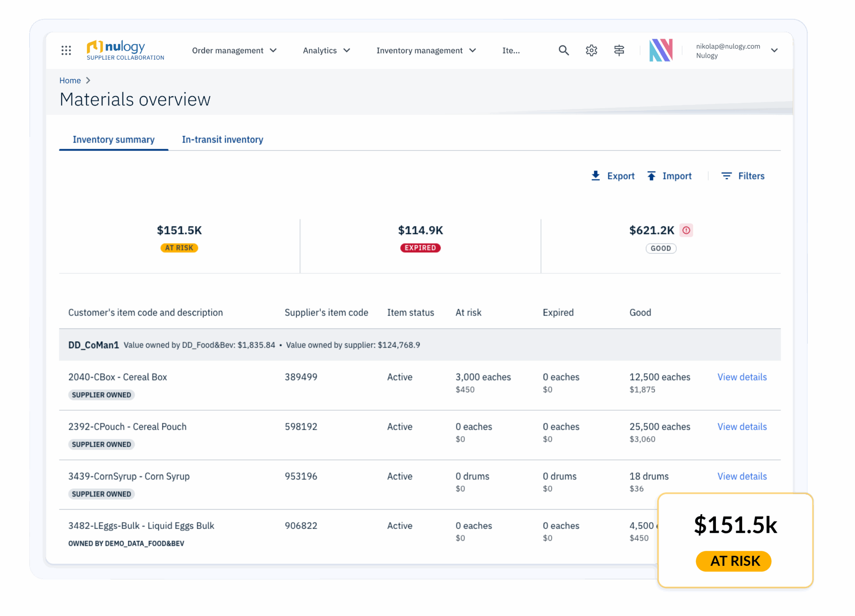Viewport: 855px width, 616px height.
Task: Click supplier item code 906822
Action: [x=301, y=526]
